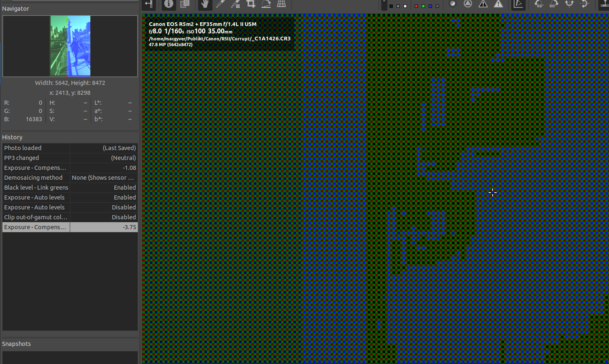Open the Crop tool

pos(250,5)
